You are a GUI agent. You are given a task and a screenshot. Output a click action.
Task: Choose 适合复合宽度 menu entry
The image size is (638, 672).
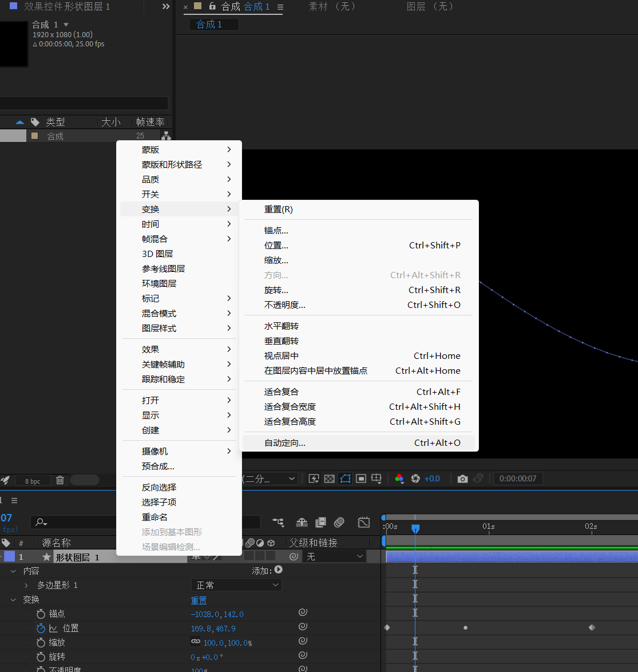click(x=358, y=407)
